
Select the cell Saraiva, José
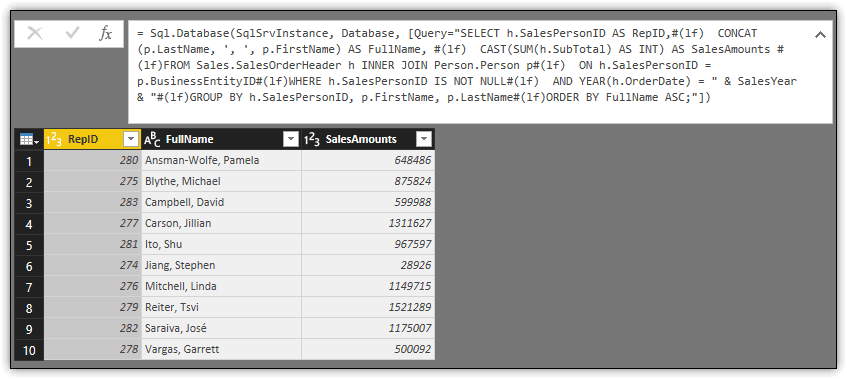[221, 329]
